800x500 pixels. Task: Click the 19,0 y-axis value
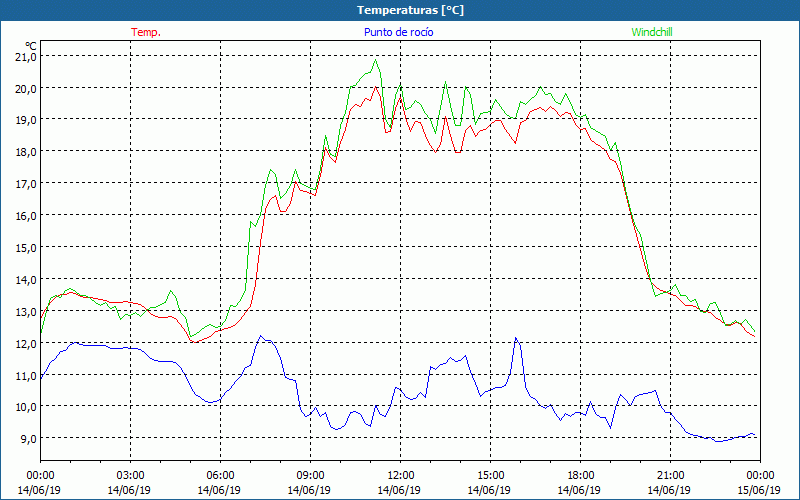coord(26,120)
